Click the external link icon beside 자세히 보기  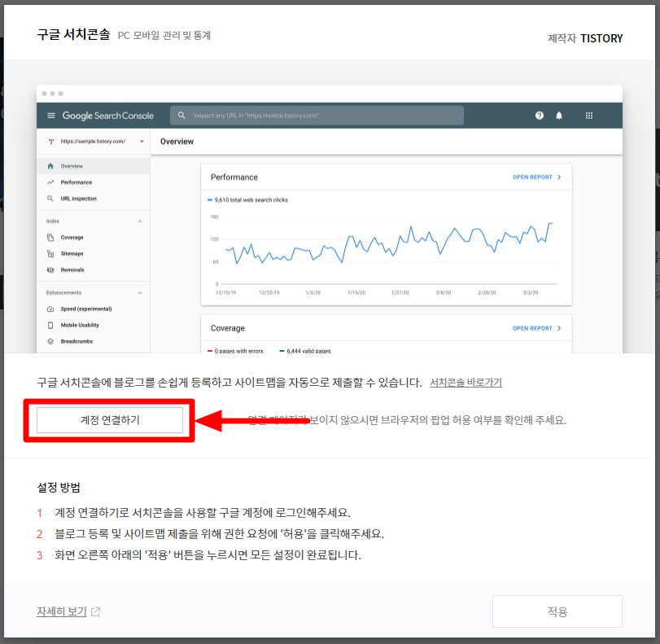95,611
